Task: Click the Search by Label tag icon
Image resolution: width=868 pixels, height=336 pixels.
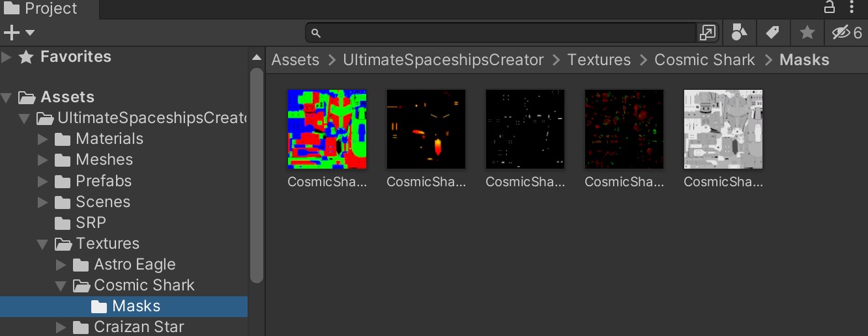Action: (x=773, y=32)
